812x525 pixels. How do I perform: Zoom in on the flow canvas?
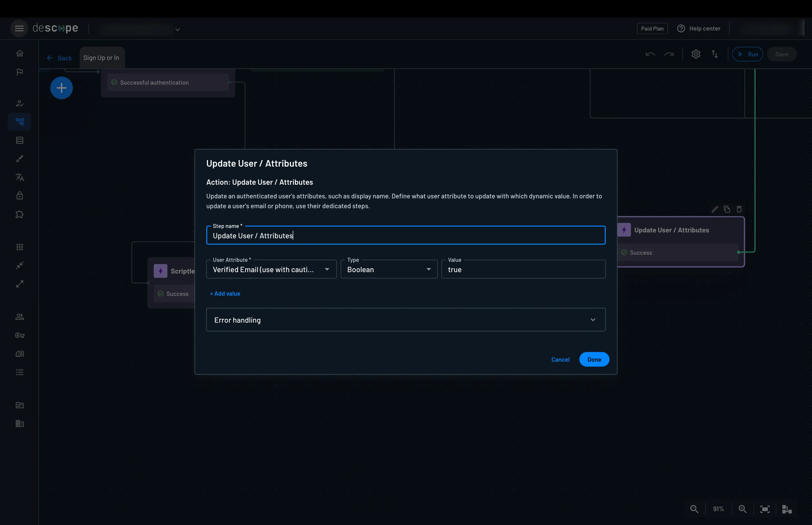click(x=742, y=509)
